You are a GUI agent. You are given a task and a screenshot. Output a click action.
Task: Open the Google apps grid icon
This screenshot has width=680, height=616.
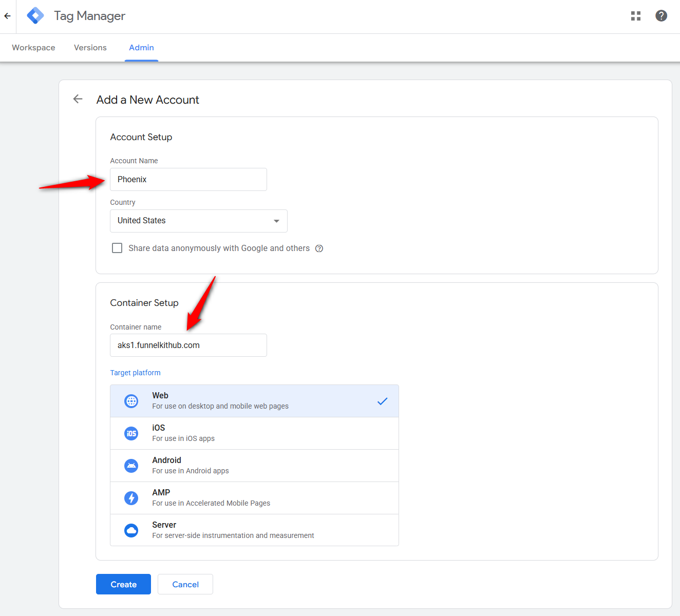coord(636,16)
